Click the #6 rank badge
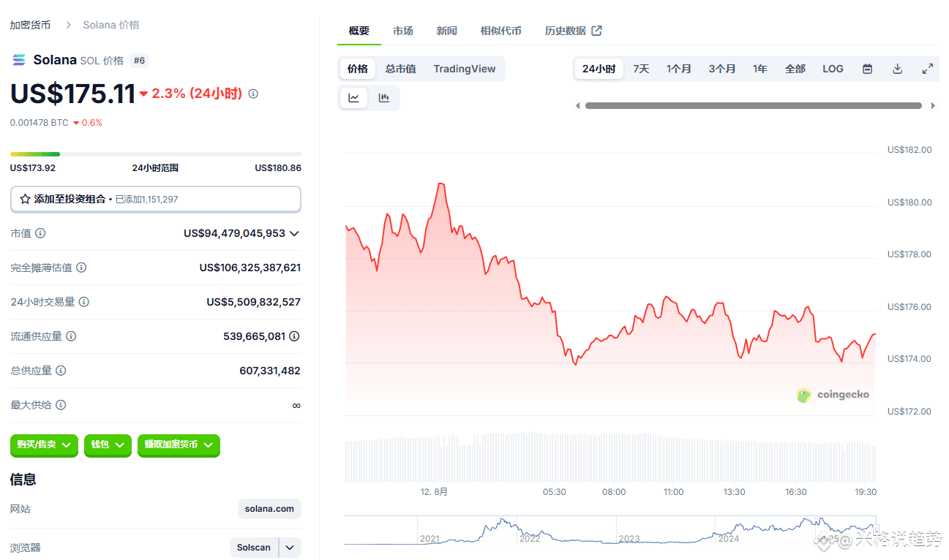 click(x=139, y=61)
